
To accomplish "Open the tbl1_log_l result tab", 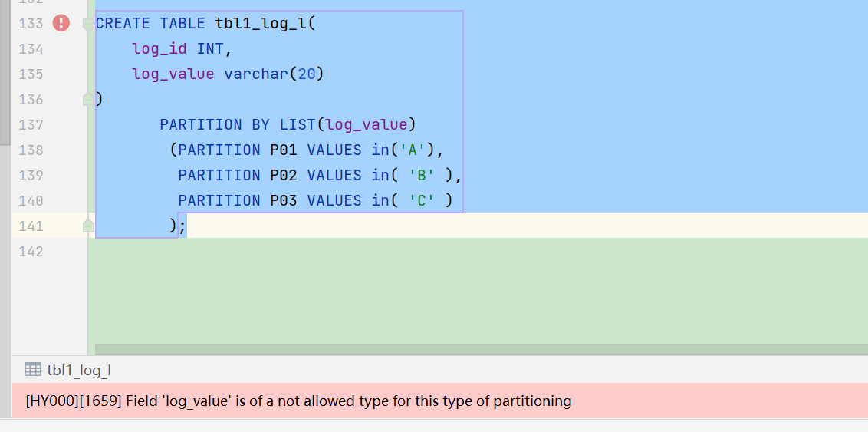I will (x=79, y=370).
